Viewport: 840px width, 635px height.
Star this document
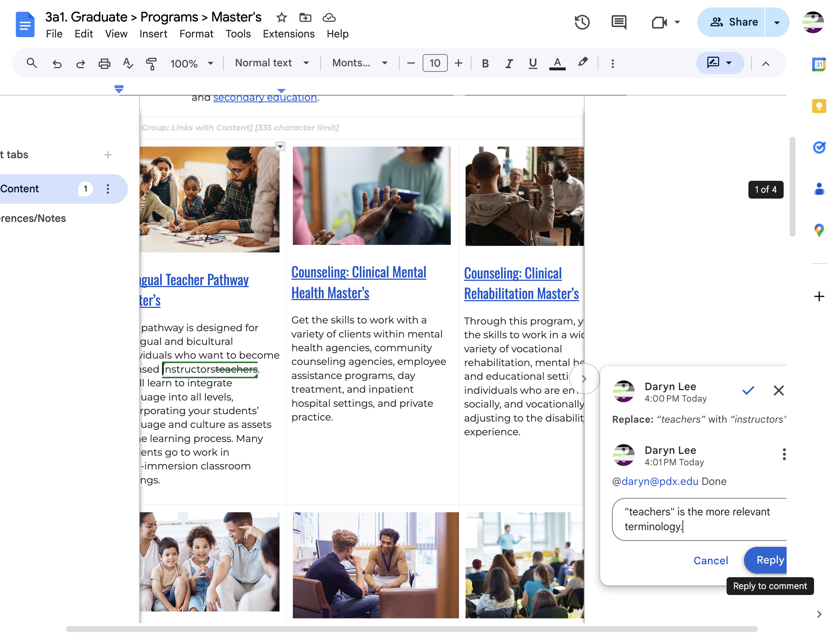point(281,17)
